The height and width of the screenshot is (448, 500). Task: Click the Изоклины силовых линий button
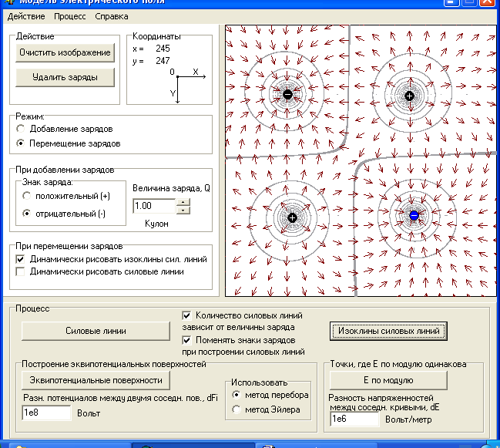tap(388, 331)
